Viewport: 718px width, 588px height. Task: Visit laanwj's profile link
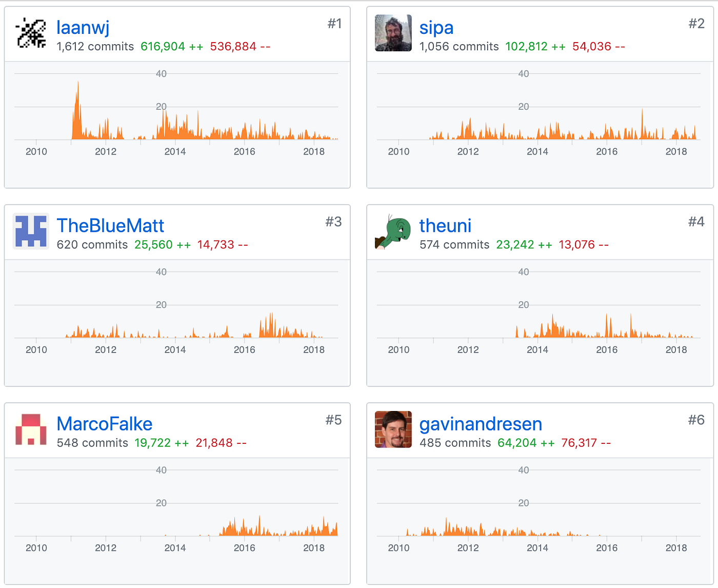click(83, 27)
